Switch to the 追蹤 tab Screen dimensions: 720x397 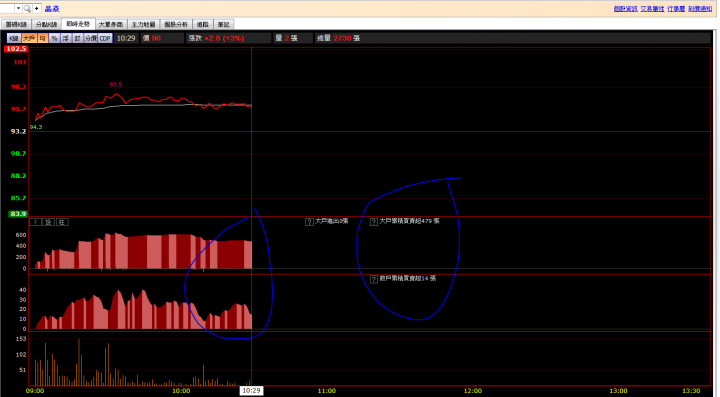[202, 24]
